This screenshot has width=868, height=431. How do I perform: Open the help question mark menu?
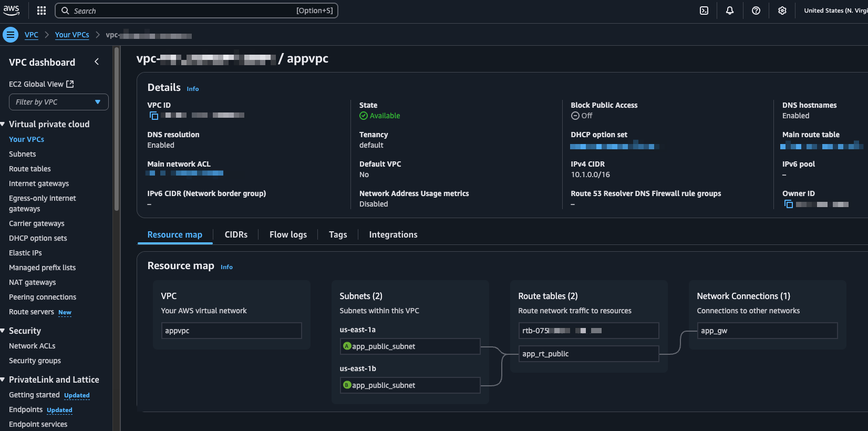(756, 11)
